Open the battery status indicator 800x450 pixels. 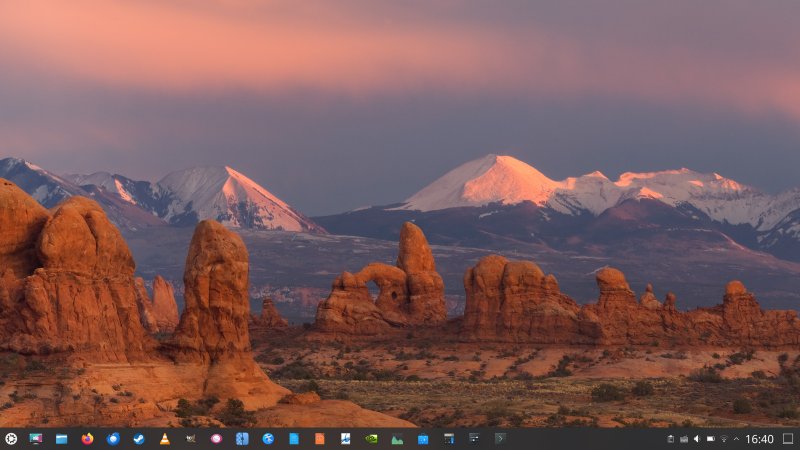coord(710,438)
